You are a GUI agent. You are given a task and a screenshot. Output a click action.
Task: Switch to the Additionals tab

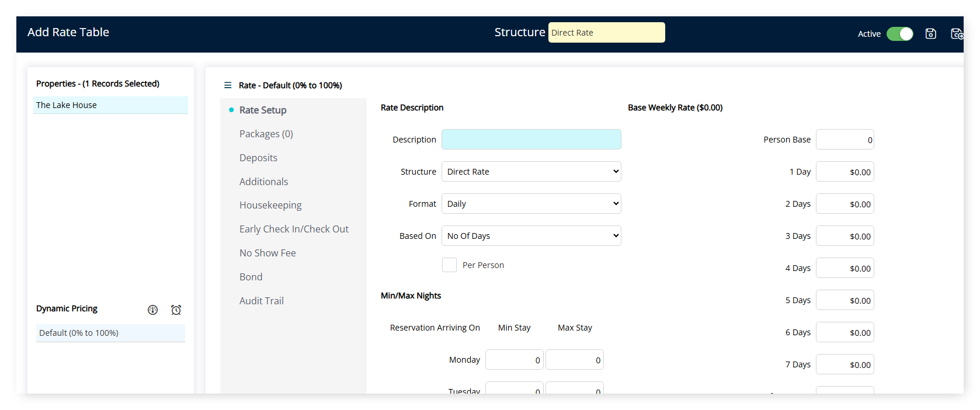(263, 182)
